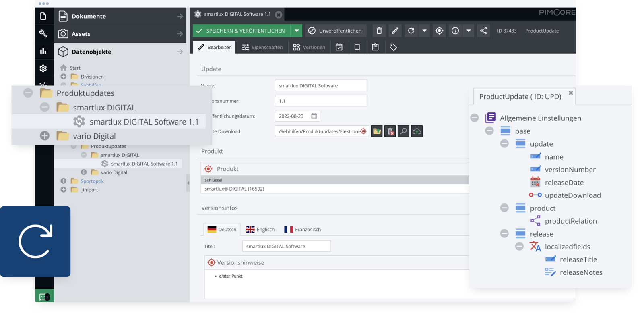
Task: Open the schedule calendar-check tab icon
Action: coord(339,47)
